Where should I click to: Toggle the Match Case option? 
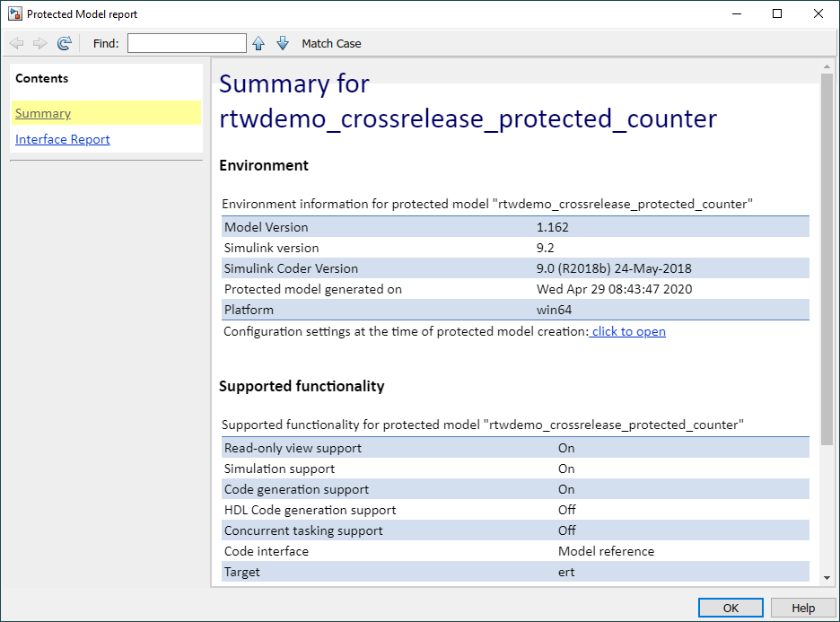click(x=331, y=43)
